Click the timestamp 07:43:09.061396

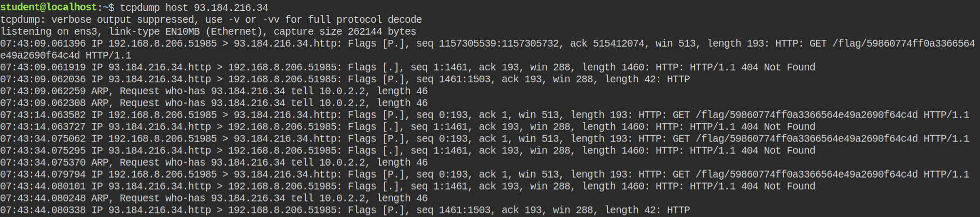pos(43,43)
